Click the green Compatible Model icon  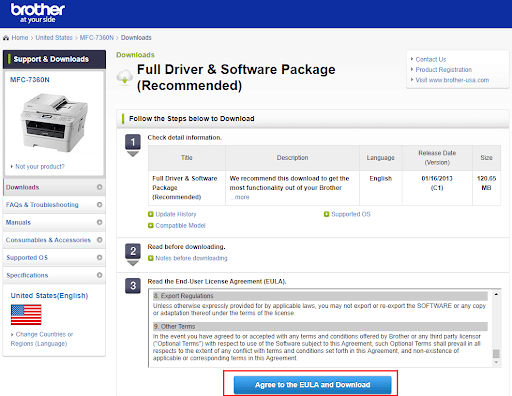[x=151, y=226]
